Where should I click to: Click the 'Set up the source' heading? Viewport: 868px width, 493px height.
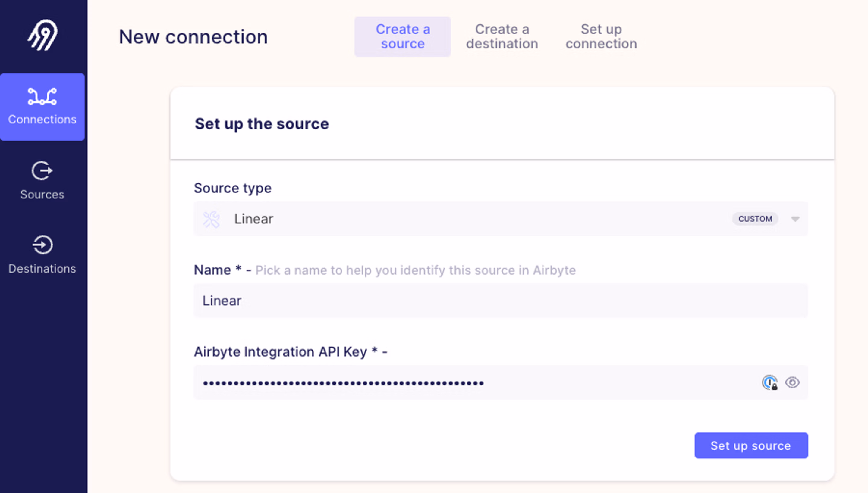262,124
